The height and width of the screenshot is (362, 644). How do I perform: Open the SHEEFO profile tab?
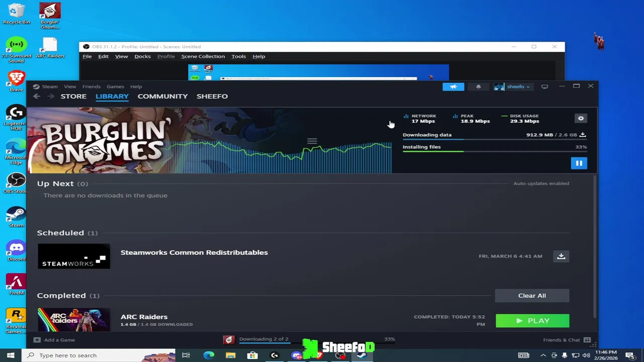(212, 96)
